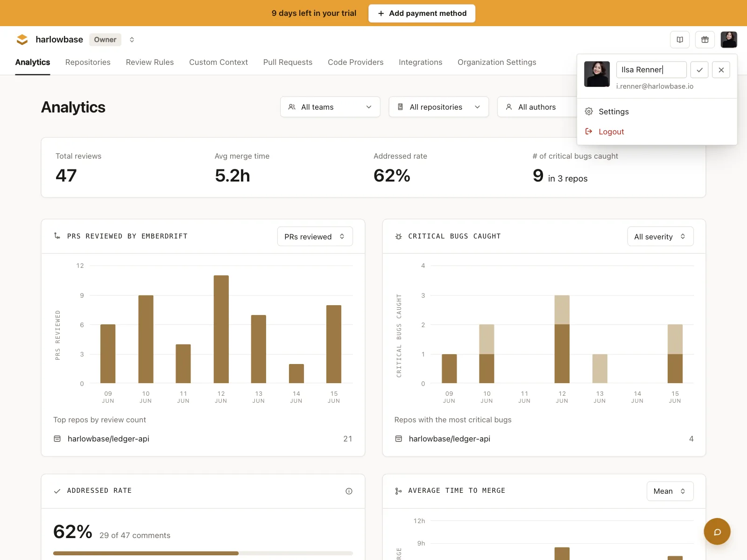Click the Avg merge time value 5.2h

pyautogui.click(x=233, y=175)
